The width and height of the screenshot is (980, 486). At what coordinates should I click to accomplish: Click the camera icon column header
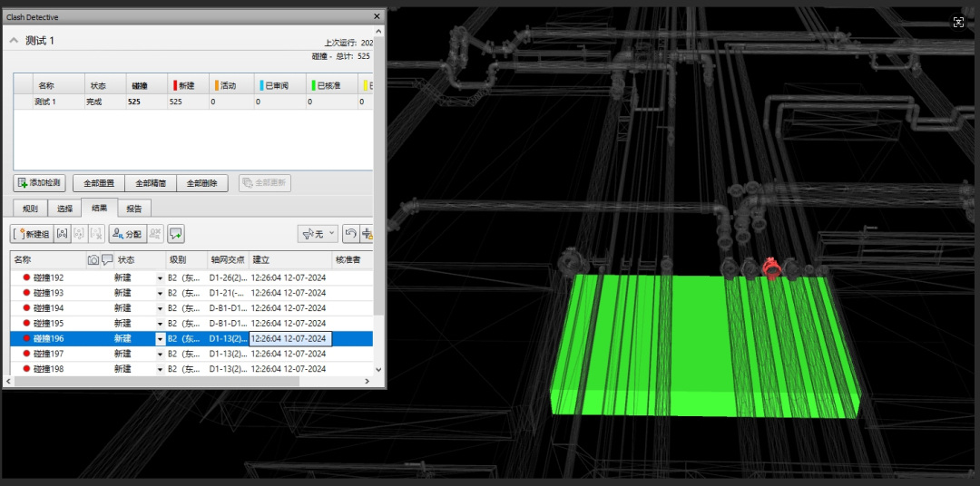(x=93, y=260)
